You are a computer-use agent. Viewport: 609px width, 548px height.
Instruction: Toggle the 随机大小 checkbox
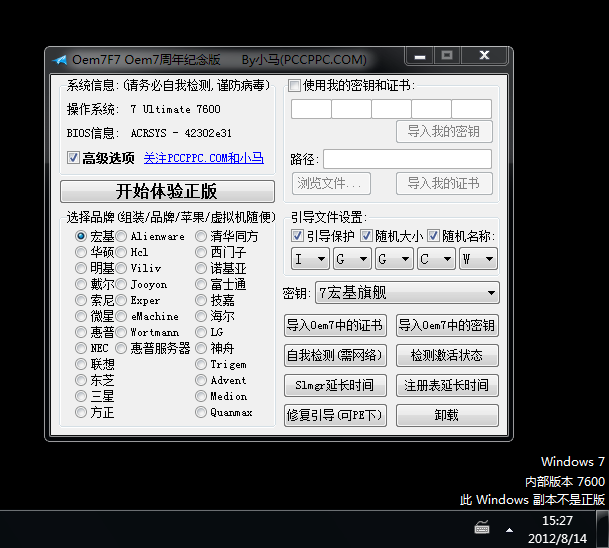pyautogui.click(x=366, y=236)
